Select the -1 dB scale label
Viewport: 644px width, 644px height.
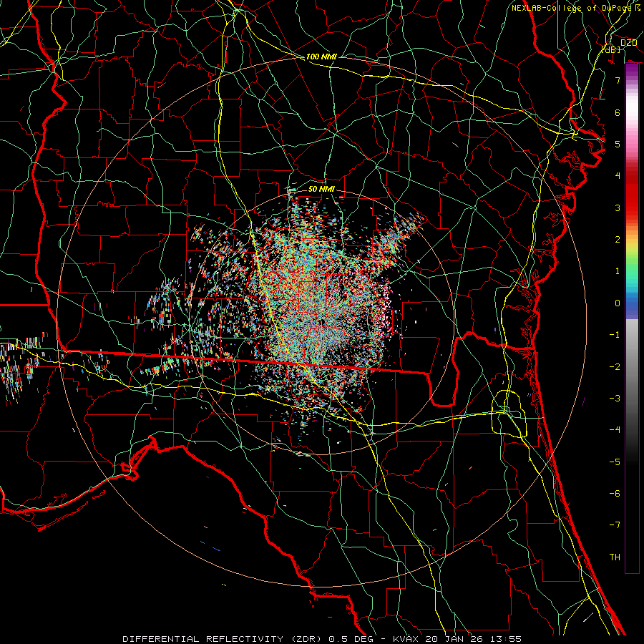(615, 335)
